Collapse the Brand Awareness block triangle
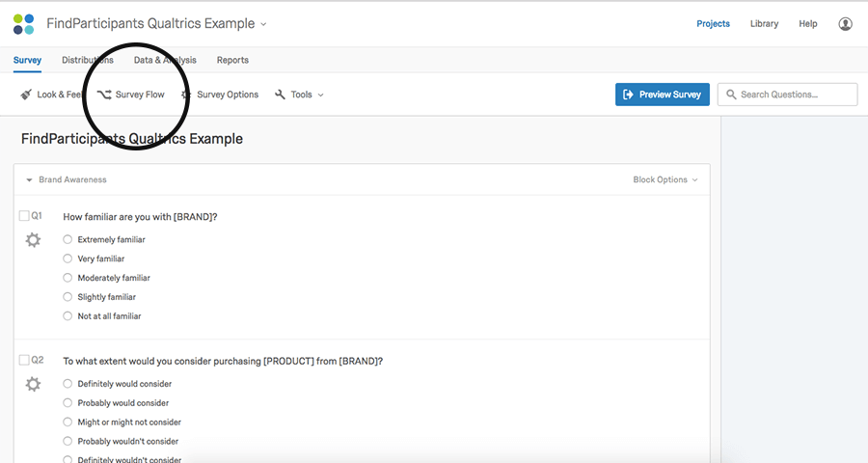This screenshot has width=868, height=463. [x=29, y=180]
